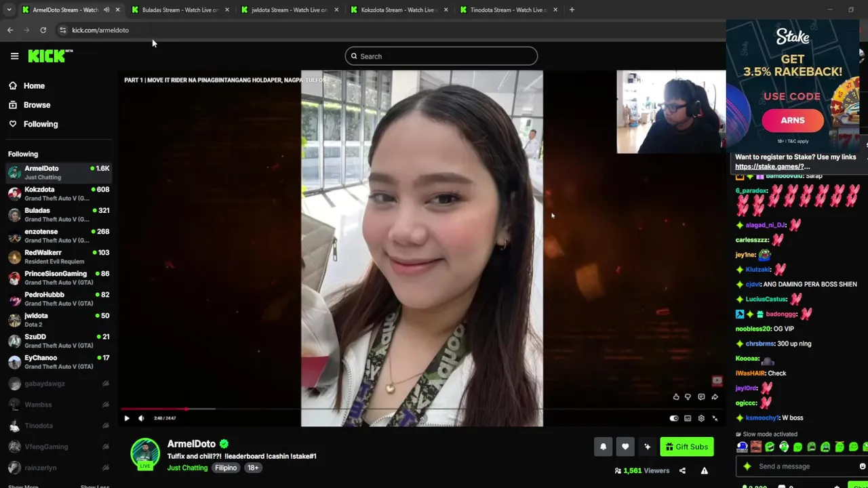Click site info icon in address bar
Viewport: 868px width, 488px height.
point(62,30)
